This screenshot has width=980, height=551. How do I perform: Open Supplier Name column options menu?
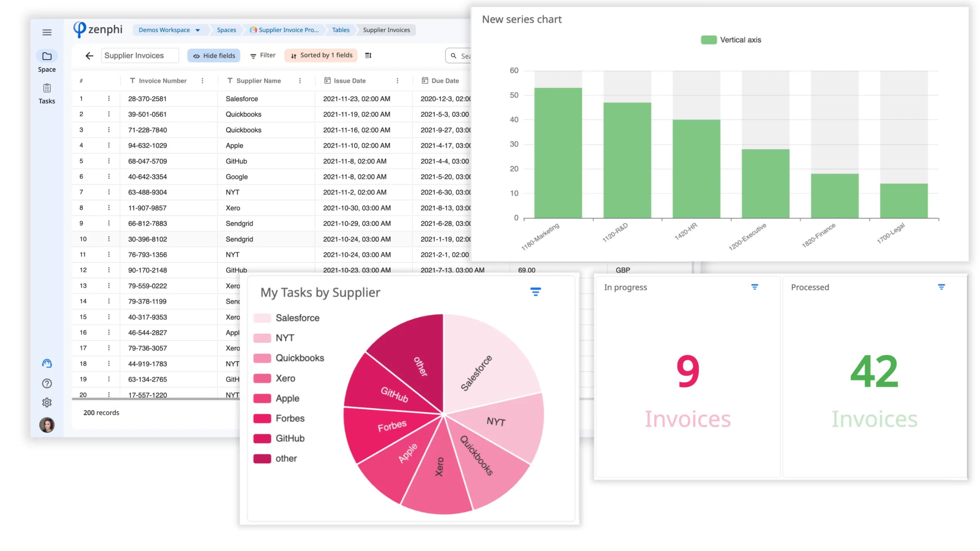[x=300, y=81]
